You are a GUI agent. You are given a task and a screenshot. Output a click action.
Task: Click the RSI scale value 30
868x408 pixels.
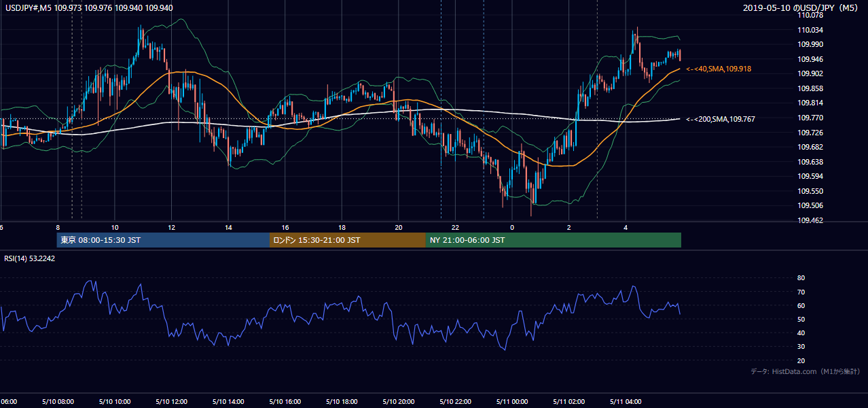pos(801,347)
